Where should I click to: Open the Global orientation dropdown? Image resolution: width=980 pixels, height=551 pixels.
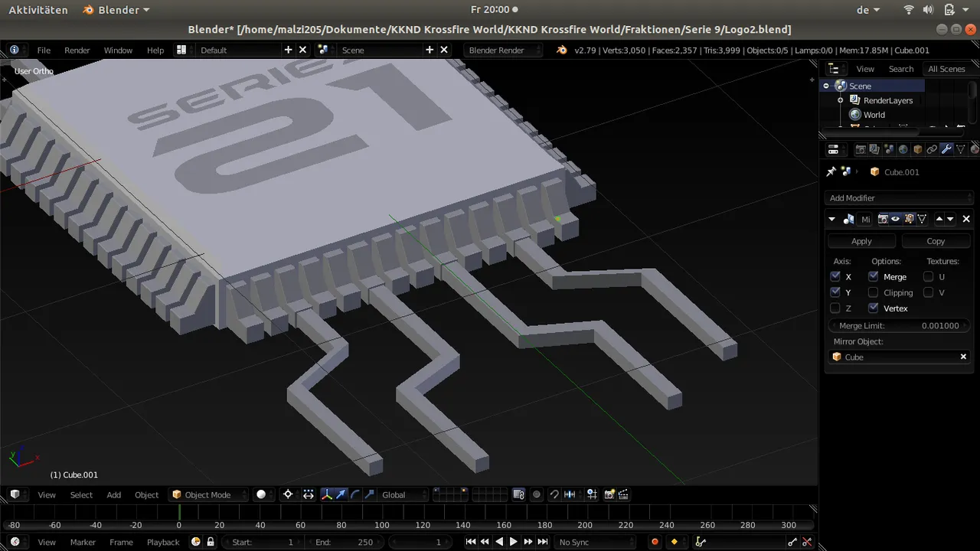tap(403, 494)
